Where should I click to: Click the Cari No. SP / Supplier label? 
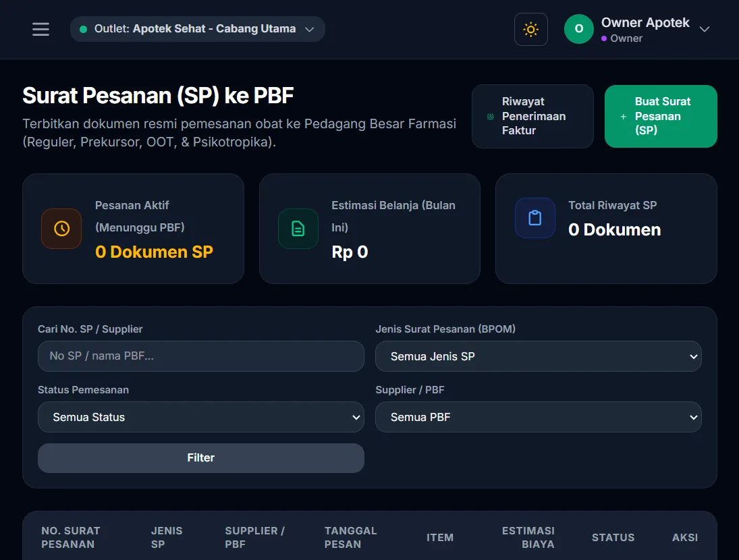90,329
